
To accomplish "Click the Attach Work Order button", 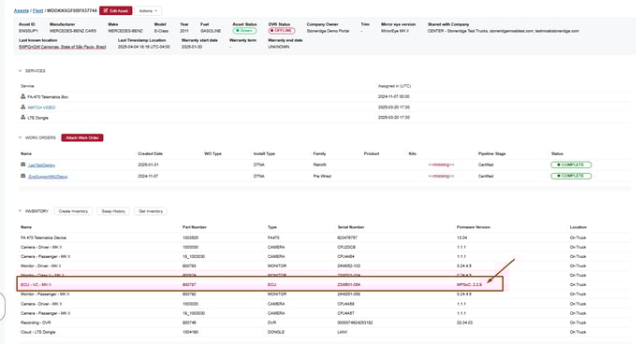I will click(x=82, y=137).
